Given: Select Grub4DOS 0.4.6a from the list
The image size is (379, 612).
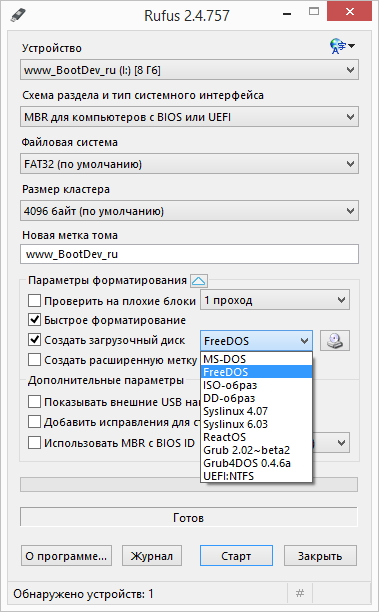Looking at the screenshot, I should (256, 463).
